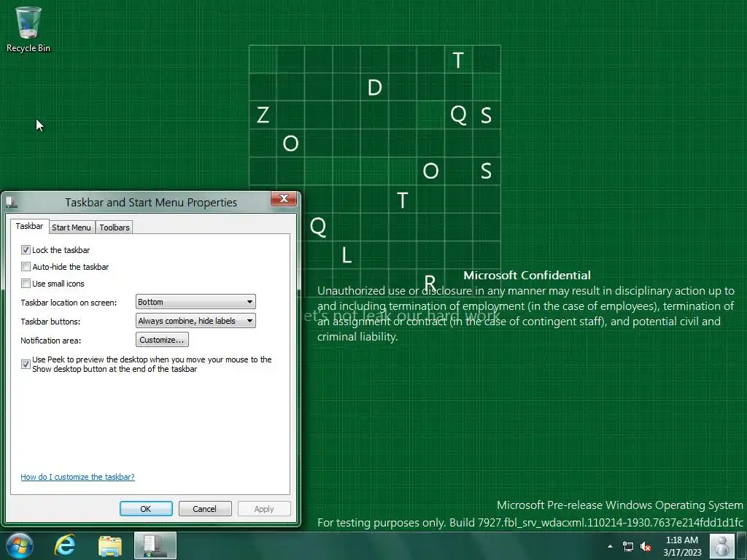Switch to the Toolbars tab
The height and width of the screenshot is (560, 747).
tap(115, 227)
